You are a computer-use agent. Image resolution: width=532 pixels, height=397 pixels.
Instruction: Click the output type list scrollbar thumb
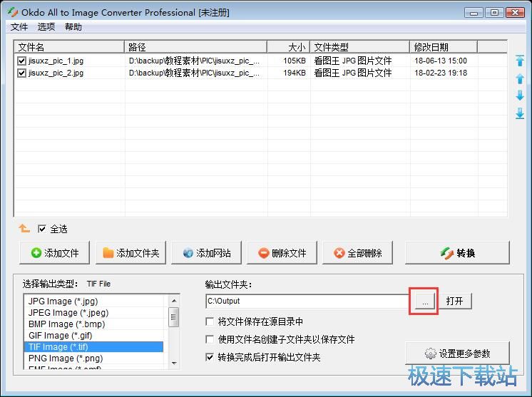(174, 317)
